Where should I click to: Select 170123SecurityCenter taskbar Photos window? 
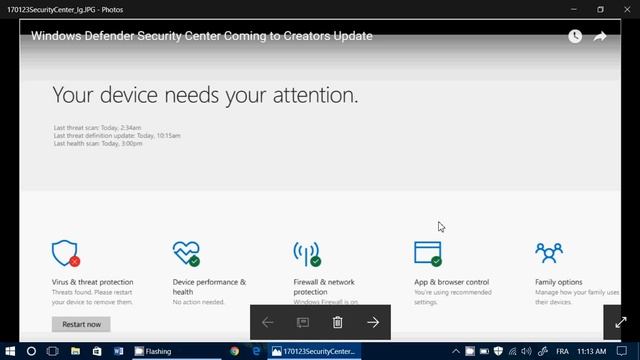314,351
